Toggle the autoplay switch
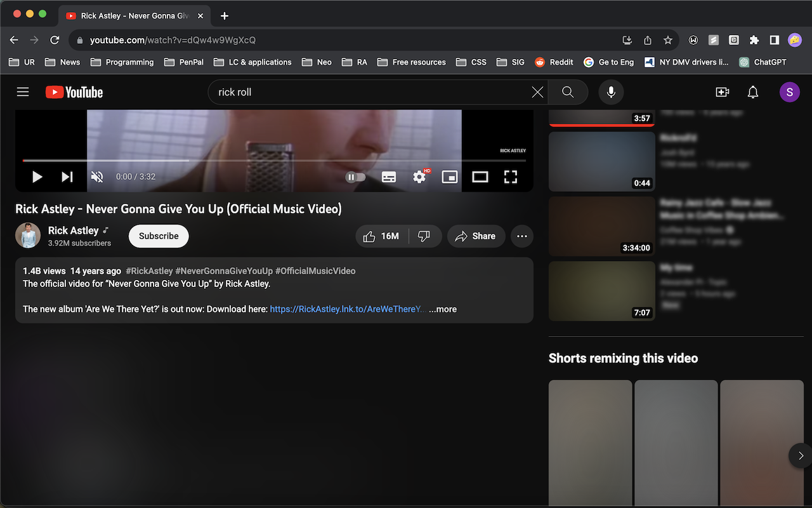 coord(356,177)
